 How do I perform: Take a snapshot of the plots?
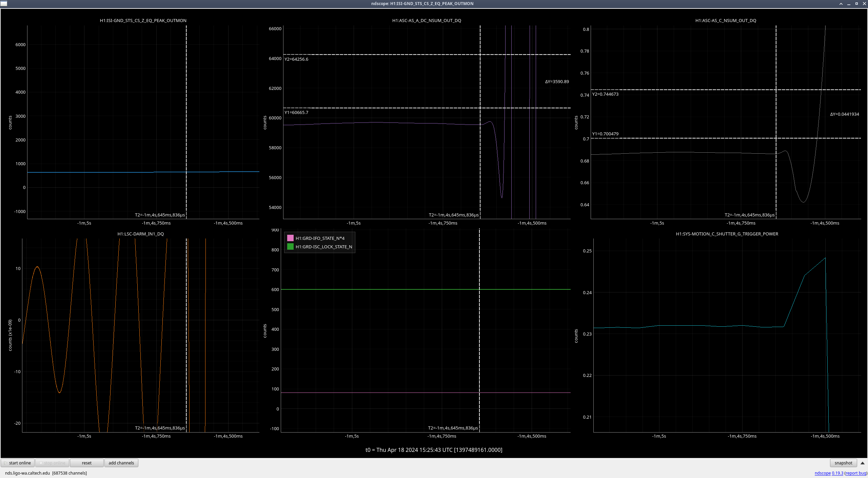[x=843, y=463]
